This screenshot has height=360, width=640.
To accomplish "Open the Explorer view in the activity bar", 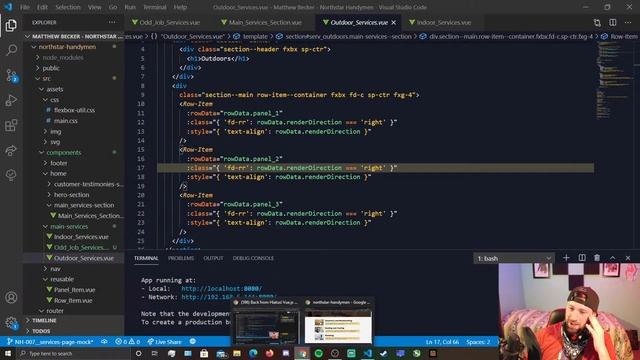I will pos(11,25).
